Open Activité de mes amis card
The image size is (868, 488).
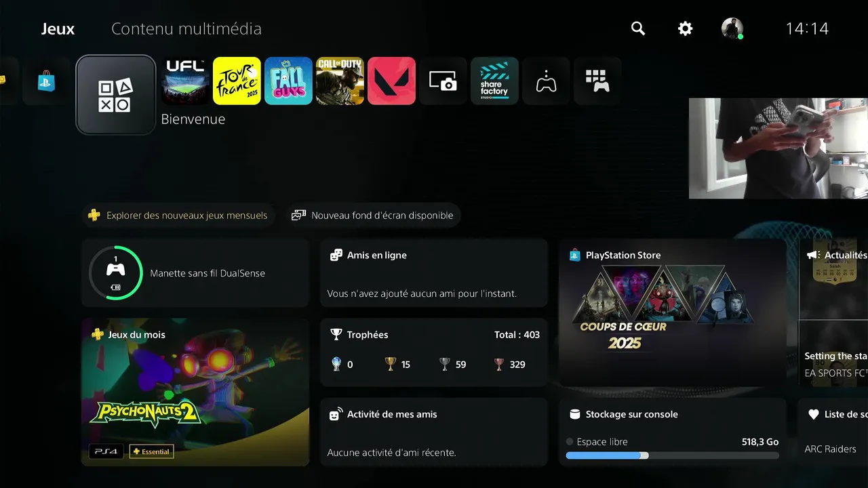(434, 432)
